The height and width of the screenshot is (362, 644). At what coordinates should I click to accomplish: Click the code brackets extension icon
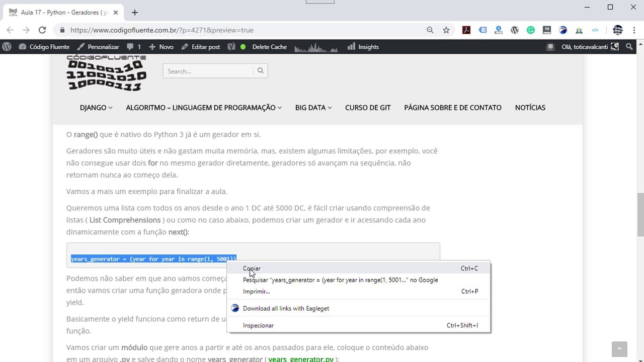point(595,30)
